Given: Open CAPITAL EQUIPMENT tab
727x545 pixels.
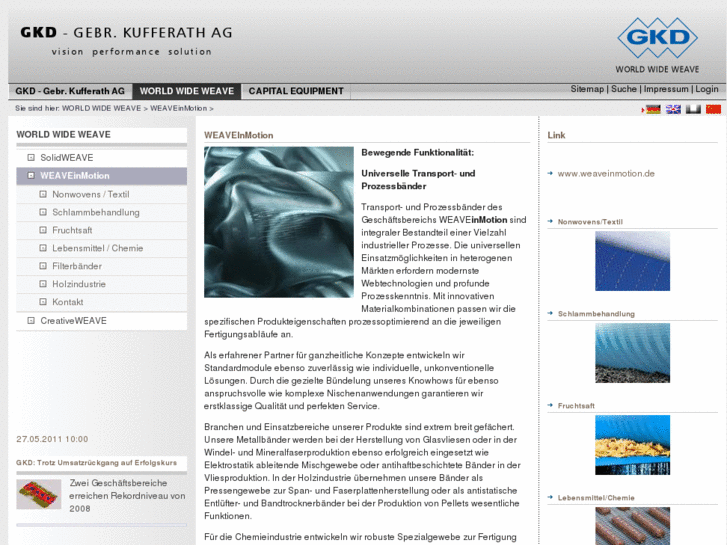Looking at the screenshot, I should 296,91.
